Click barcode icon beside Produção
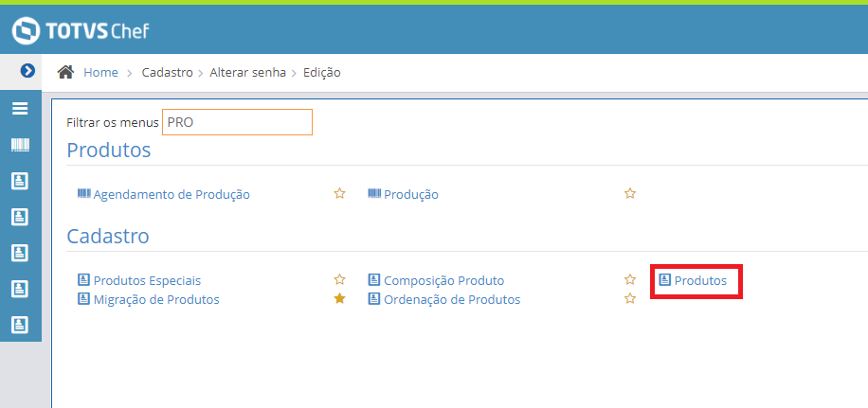 374,193
